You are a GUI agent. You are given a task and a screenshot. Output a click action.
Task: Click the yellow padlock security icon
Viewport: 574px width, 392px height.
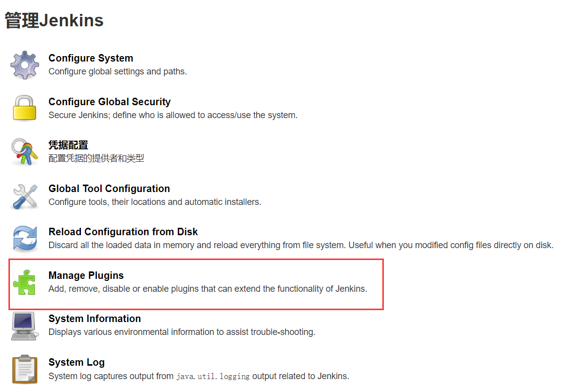(x=24, y=108)
